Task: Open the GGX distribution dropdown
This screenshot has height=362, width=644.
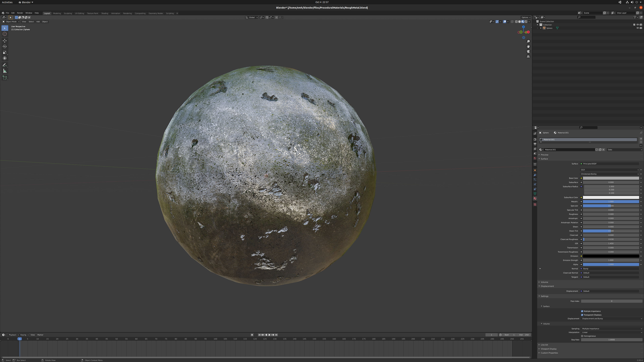Action: point(609,170)
